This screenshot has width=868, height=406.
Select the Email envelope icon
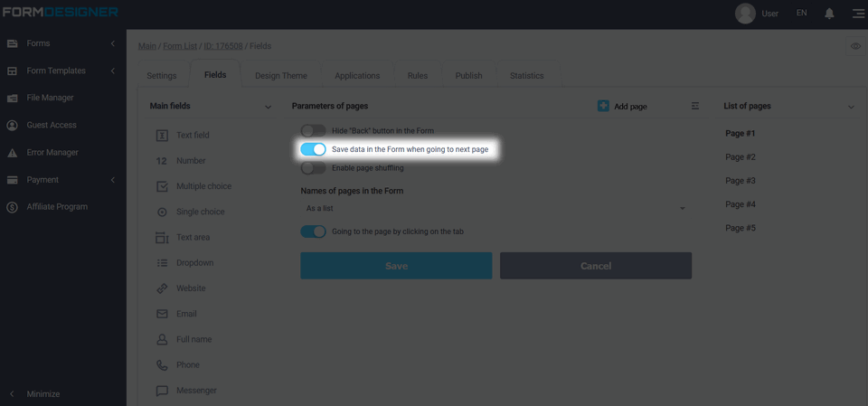(x=162, y=314)
